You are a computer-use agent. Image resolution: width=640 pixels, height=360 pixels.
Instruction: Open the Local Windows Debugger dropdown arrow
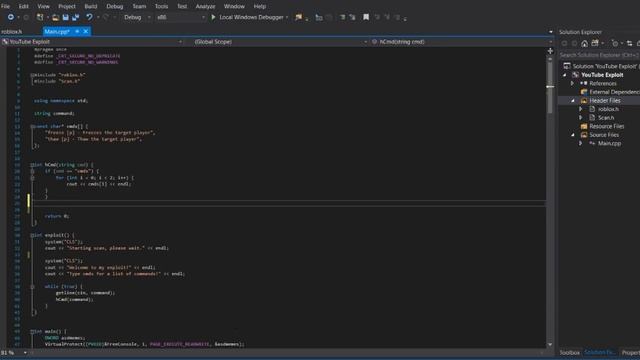[x=287, y=17]
